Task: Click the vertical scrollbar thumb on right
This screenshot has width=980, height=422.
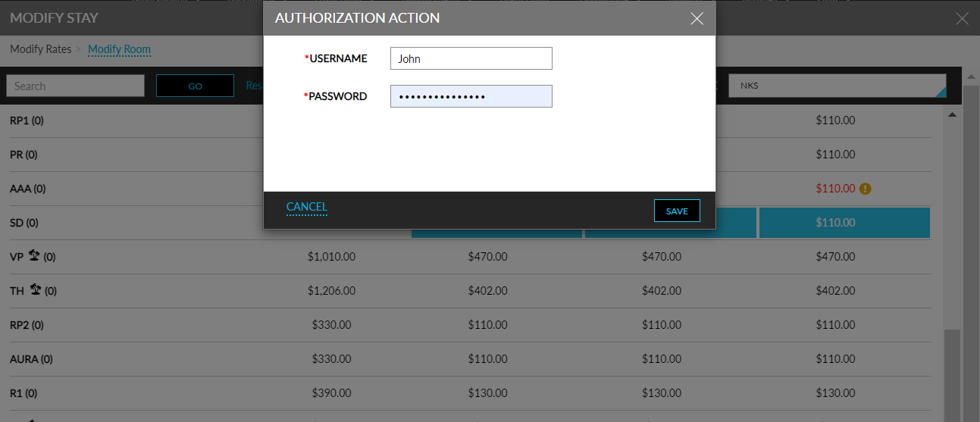Action: [953, 375]
